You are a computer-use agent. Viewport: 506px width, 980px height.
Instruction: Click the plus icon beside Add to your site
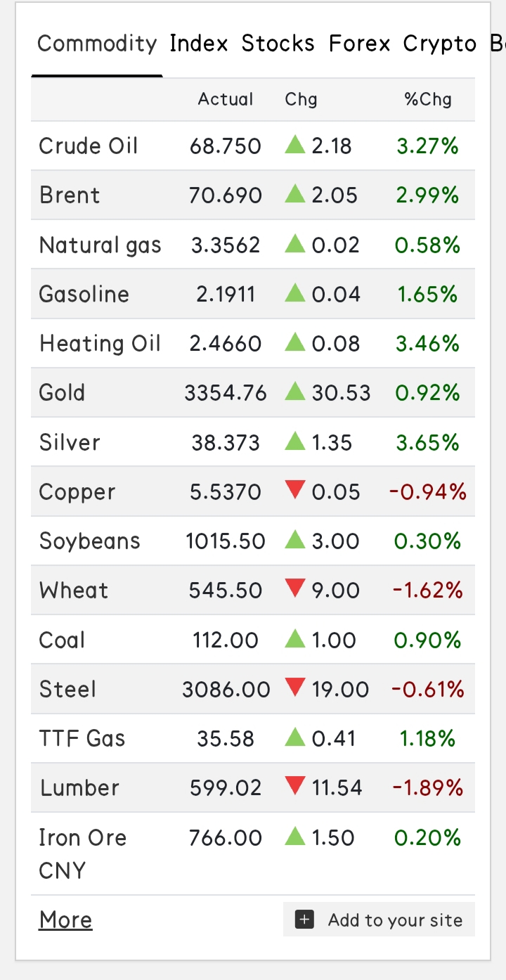pyautogui.click(x=304, y=920)
